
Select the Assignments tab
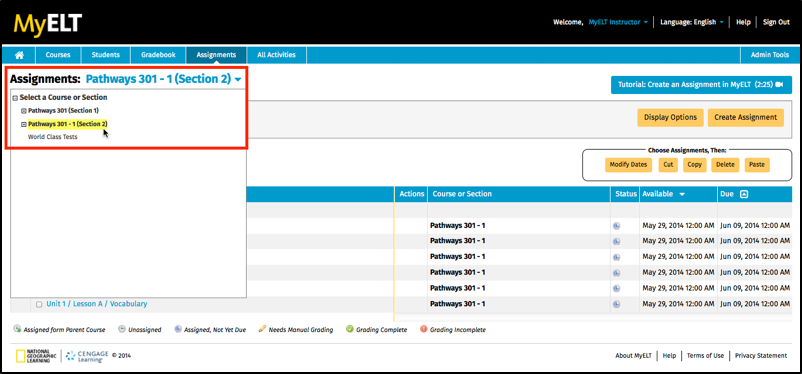click(216, 55)
